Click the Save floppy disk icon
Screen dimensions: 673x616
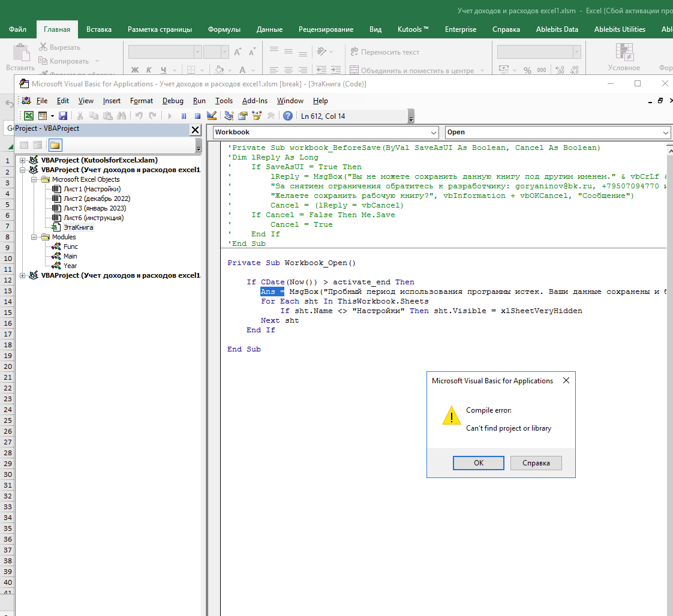62,116
